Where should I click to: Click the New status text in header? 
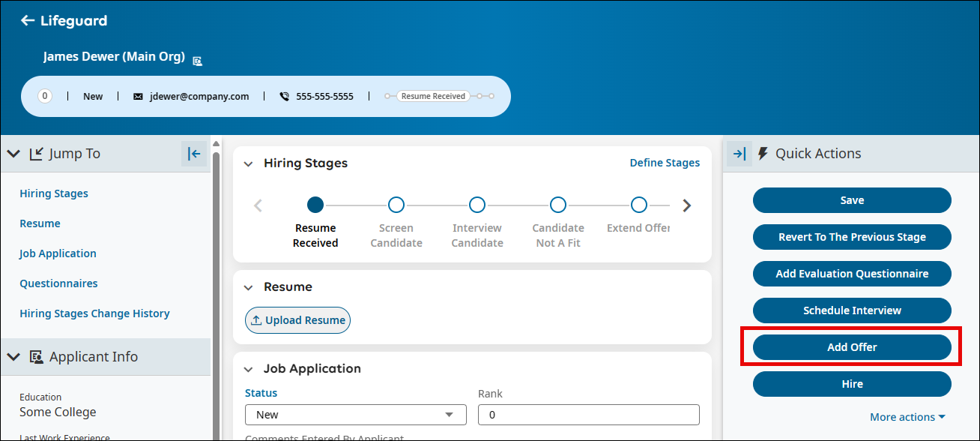93,97
